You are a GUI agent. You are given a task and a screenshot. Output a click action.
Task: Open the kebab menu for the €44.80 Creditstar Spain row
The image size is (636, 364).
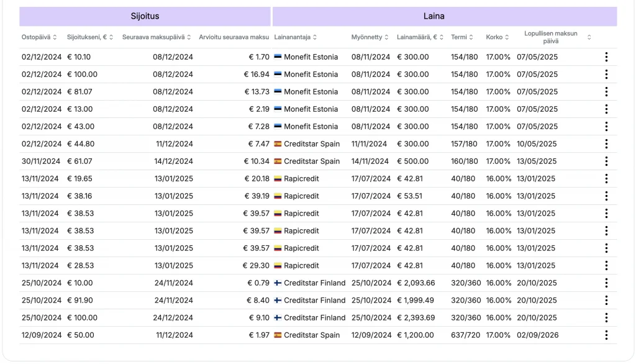click(606, 144)
